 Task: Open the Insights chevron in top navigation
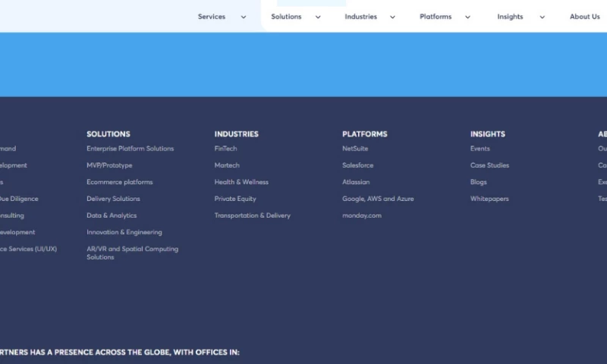coord(542,17)
